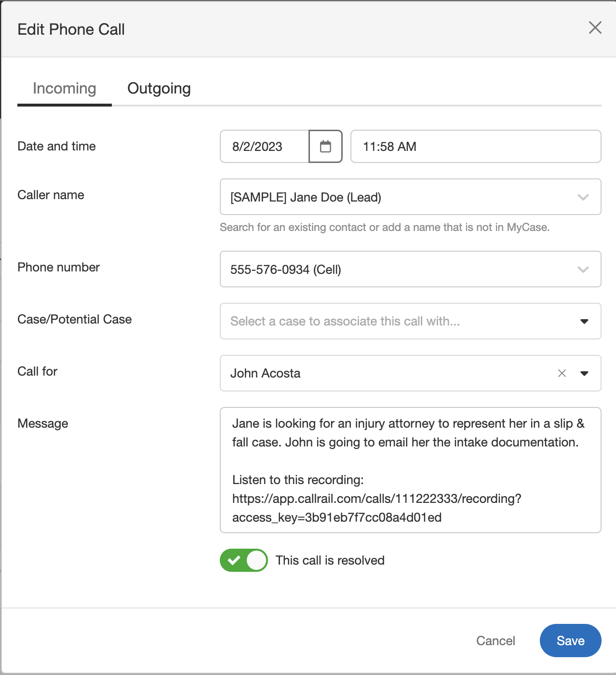The image size is (616, 675).
Task: Click the Phone number chevron arrow
Action: click(583, 270)
